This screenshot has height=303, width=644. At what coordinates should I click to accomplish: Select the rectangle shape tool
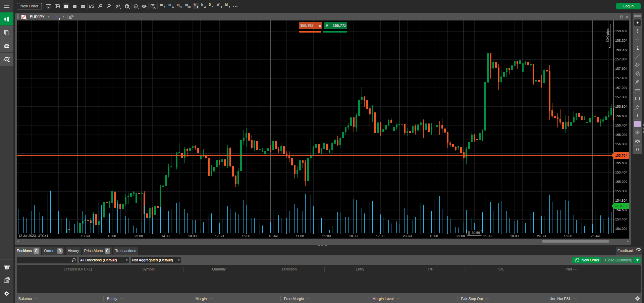point(637,99)
